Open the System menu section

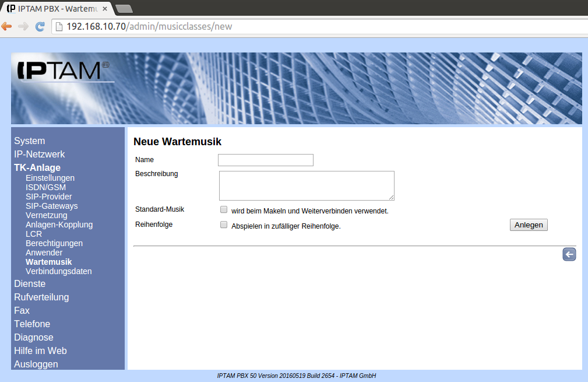coord(30,141)
